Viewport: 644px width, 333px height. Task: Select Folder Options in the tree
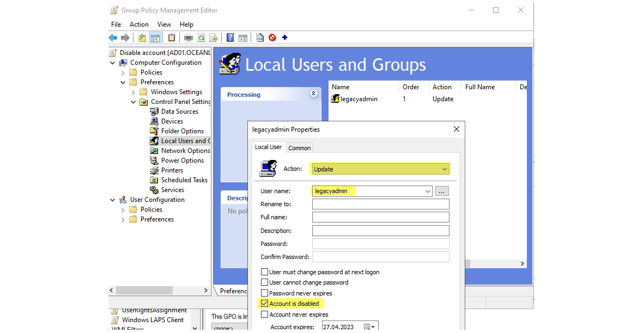[183, 131]
